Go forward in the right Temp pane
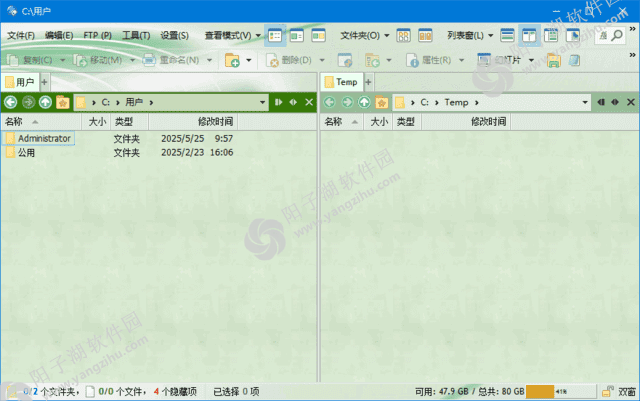 pos(347,102)
